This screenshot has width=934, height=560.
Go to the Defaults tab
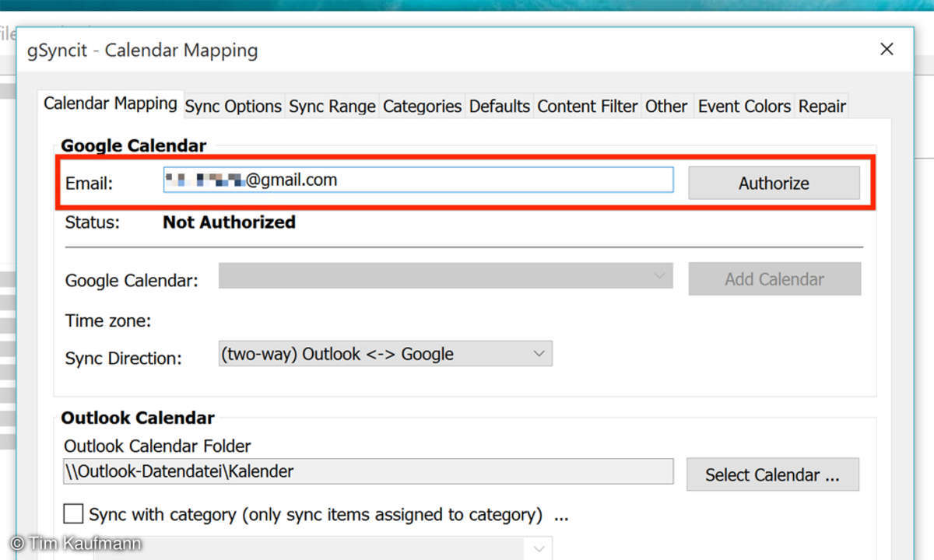500,107
